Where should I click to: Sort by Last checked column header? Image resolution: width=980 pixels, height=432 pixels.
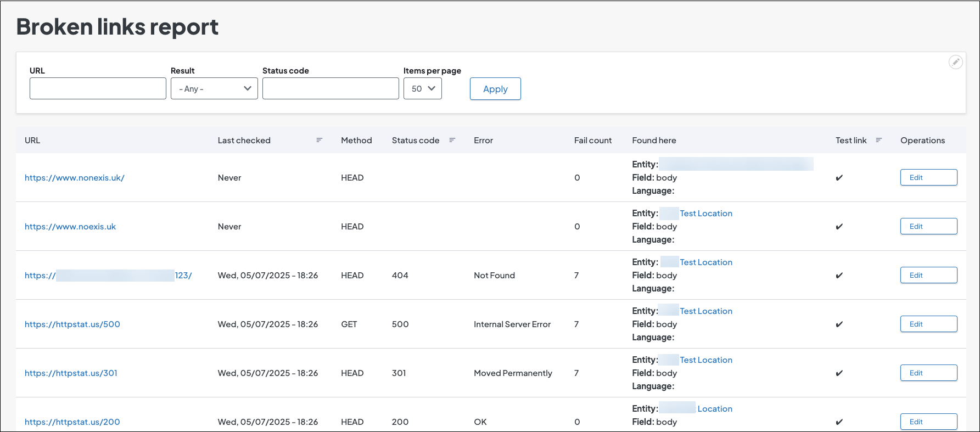tap(244, 141)
